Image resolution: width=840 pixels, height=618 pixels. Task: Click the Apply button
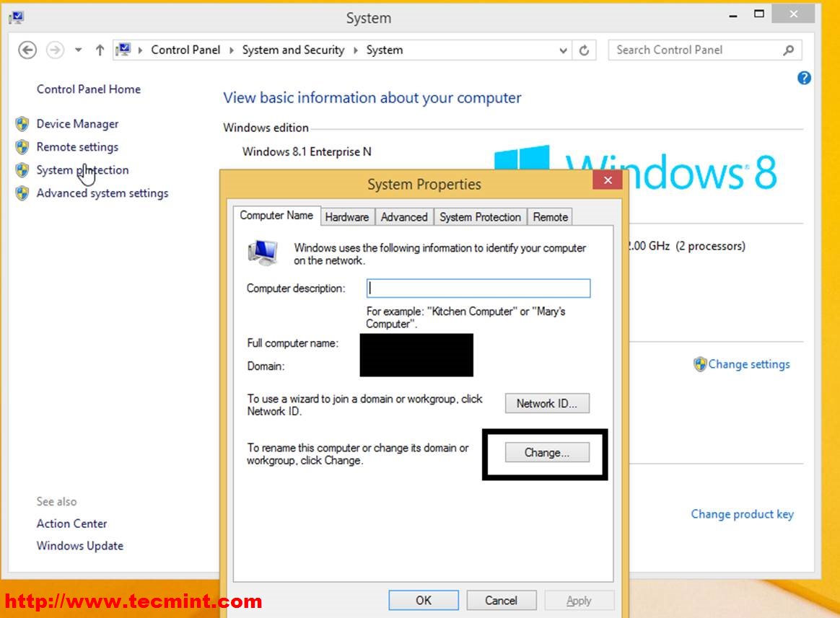pos(579,600)
